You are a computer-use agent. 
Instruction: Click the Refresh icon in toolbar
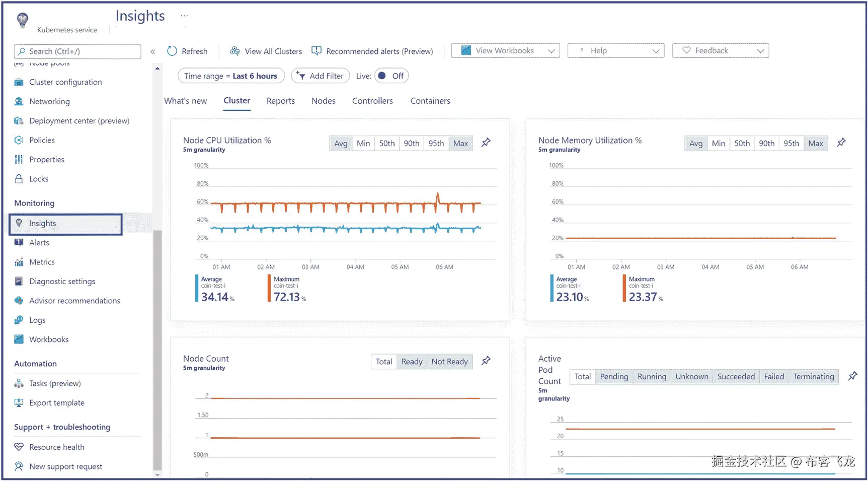tap(172, 51)
